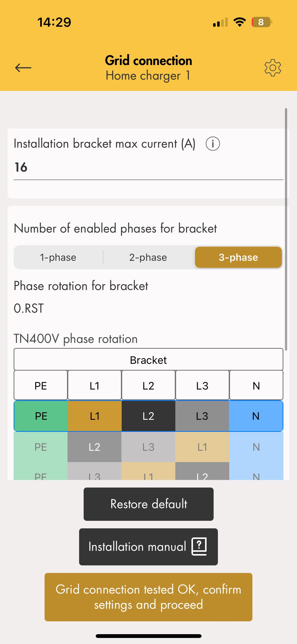Tap the status bar clock
This screenshot has width=297, height=644.
[54, 22]
